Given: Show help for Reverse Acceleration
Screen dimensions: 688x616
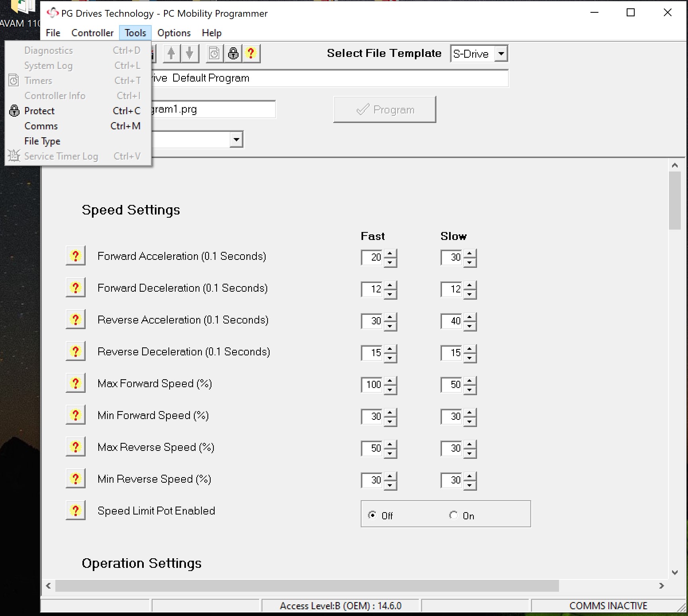Looking at the screenshot, I should tap(76, 320).
